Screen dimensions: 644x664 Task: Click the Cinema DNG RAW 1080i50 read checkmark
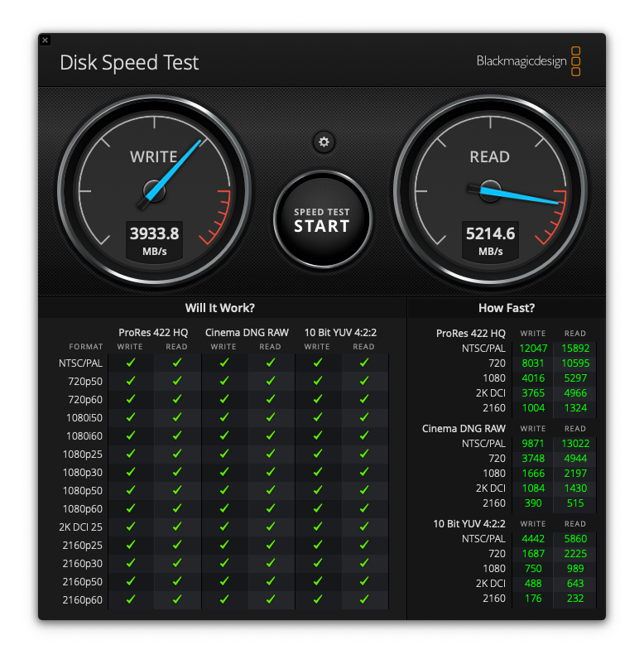click(x=271, y=417)
